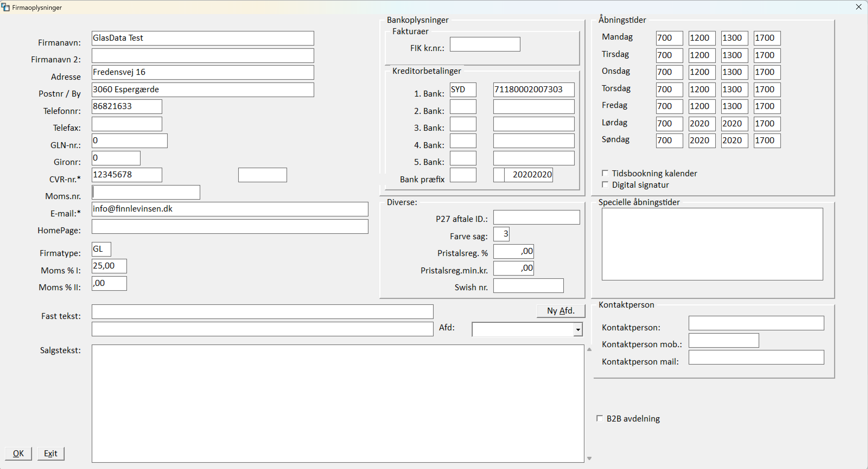Click the HomePage input field
Screen dimensions: 868x469
[x=230, y=226]
